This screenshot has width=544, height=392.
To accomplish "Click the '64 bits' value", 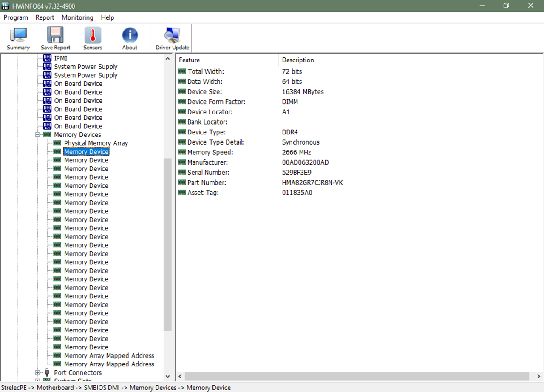I will (x=292, y=82).
